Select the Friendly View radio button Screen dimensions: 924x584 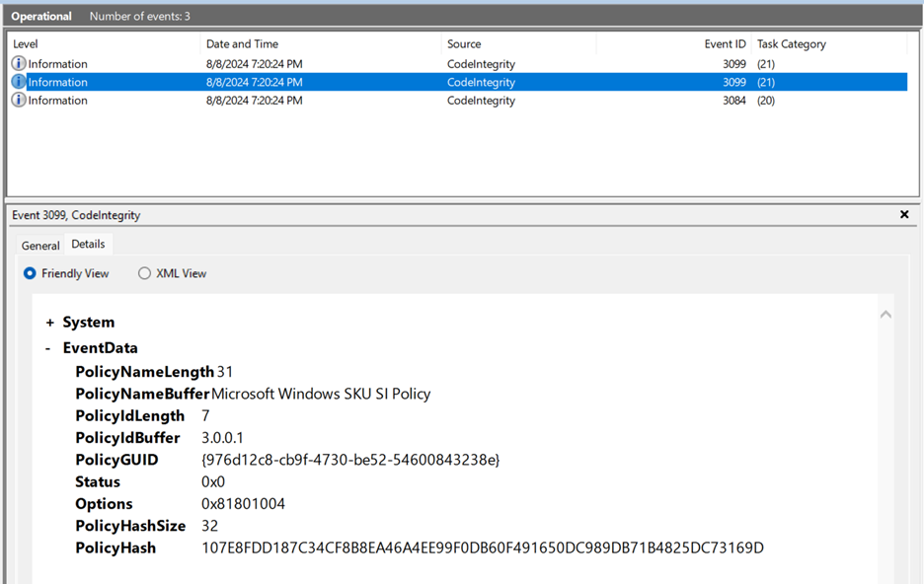point(30,273)
